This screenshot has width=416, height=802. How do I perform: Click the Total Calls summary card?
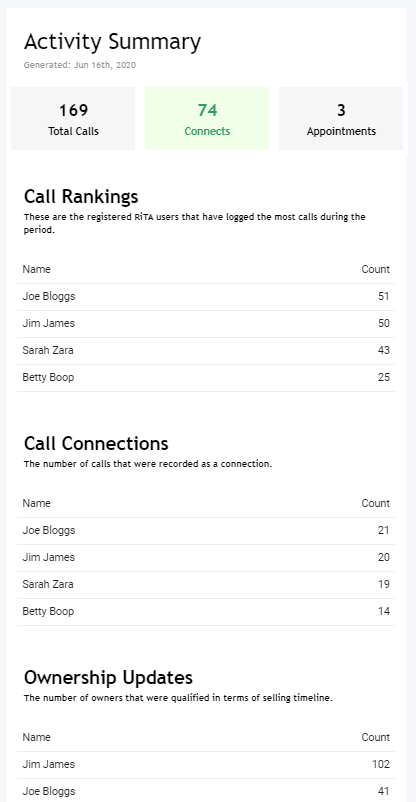[73, 119]
